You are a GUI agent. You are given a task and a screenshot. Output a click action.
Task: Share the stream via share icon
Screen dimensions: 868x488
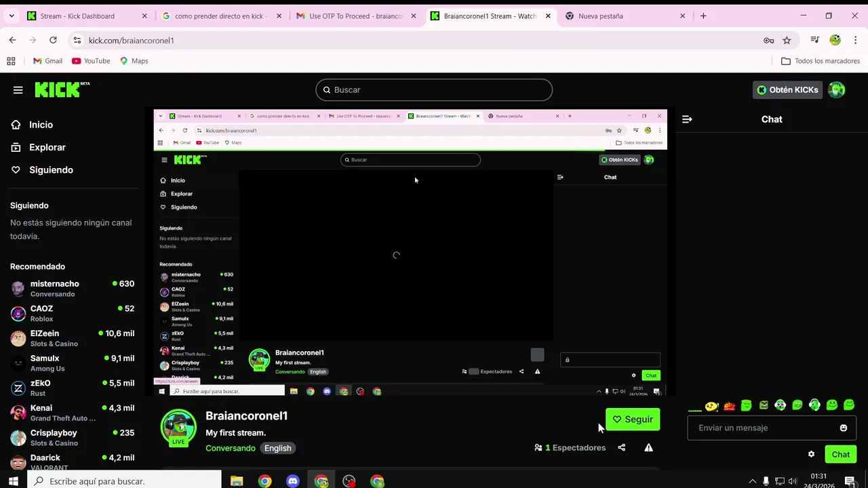click(x=621, y=447)
